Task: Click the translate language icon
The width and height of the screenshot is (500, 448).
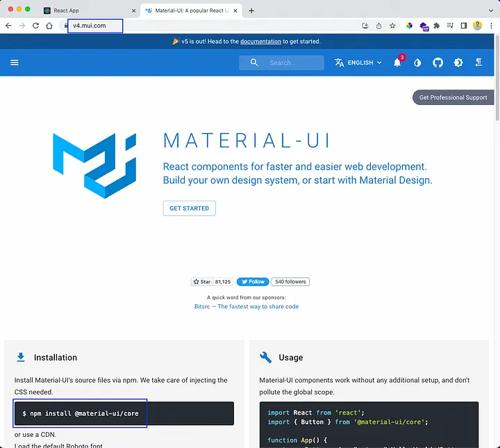Action: click(340, 63)
